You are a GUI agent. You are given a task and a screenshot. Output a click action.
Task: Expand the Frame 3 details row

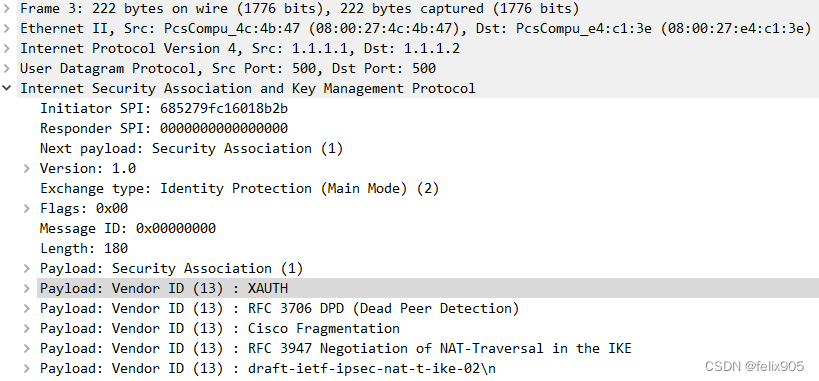6,8
